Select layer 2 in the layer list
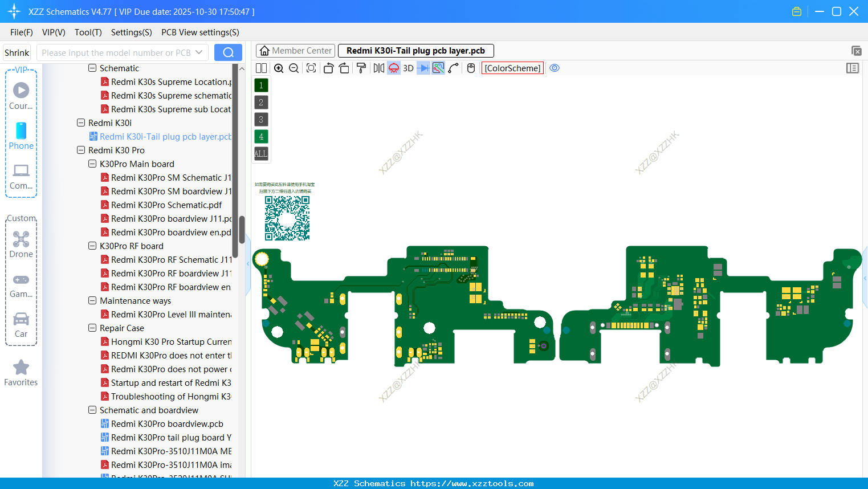The image size is (868, 489). point(260,102)
